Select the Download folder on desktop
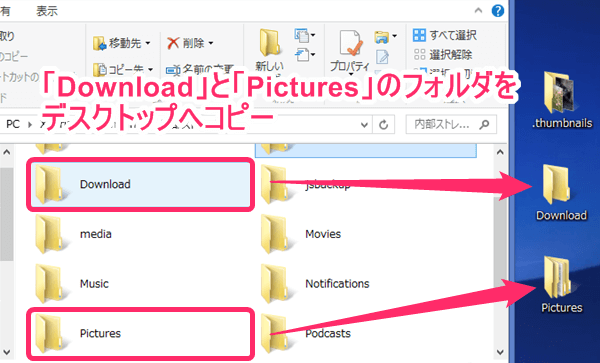600x363 pixels. (561, 192)
